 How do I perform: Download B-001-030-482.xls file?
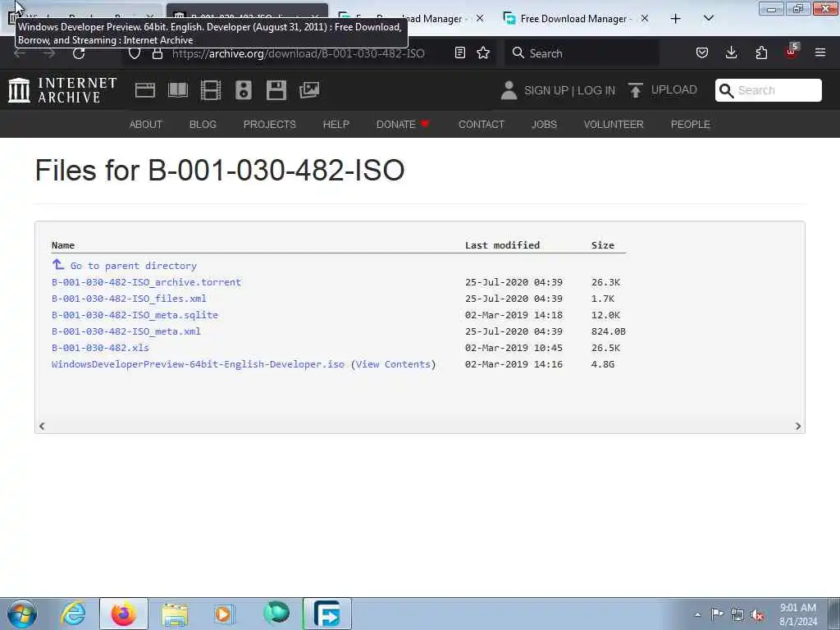(100, 348)
